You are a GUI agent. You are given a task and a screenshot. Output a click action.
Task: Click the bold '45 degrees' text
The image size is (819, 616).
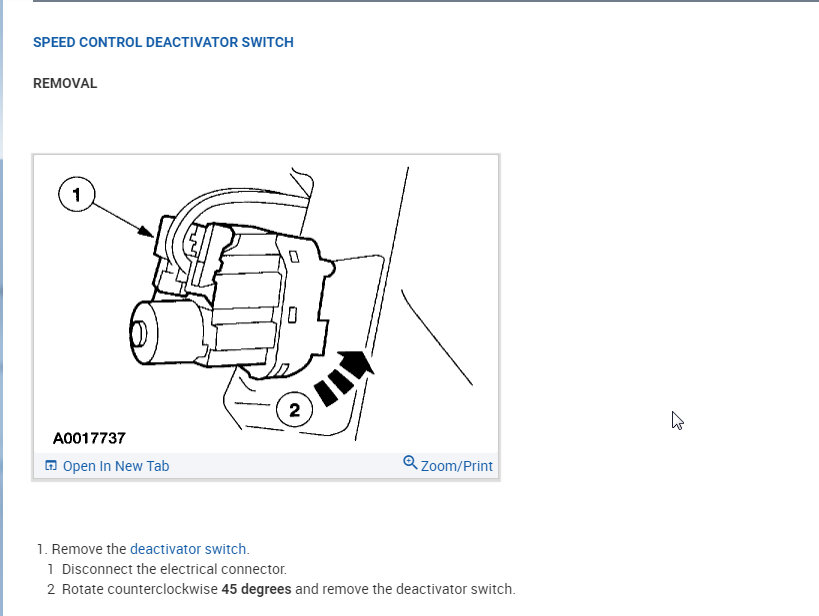[256, 589]
